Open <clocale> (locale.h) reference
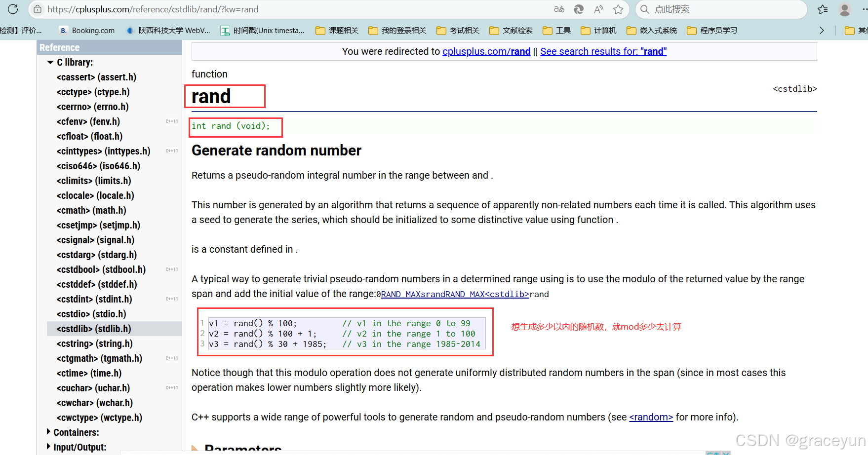The height and width of the screenshot is (455, 868). (95, 195)
